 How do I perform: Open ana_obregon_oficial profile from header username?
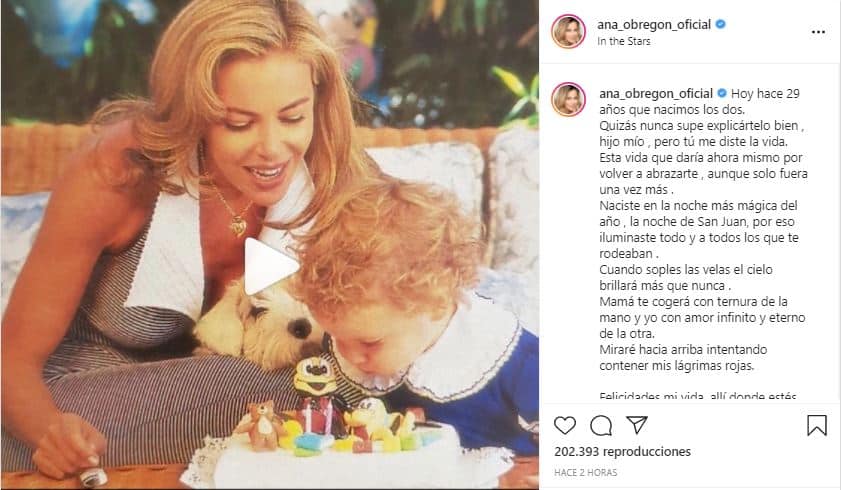tap(654, 25)
